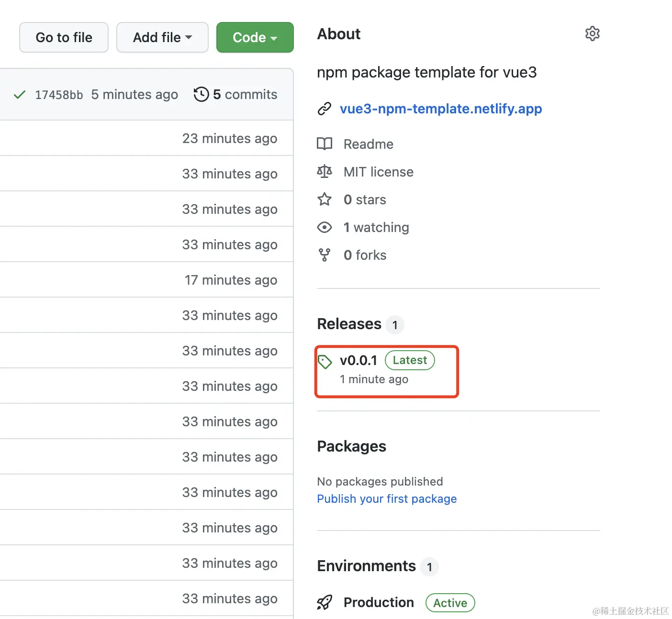Open the vue3-npm-template.netlify.app link
Viewport: 672px width, 619px height.
(441, 109)
